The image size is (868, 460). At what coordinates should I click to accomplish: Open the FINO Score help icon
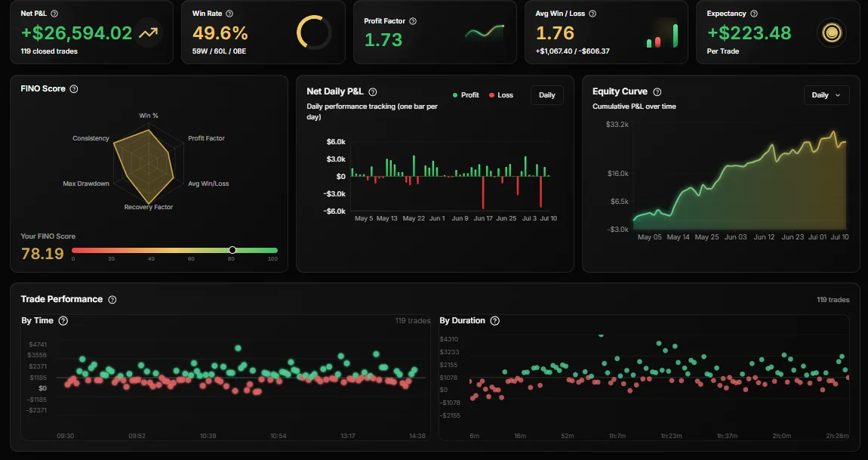point(74,88)
